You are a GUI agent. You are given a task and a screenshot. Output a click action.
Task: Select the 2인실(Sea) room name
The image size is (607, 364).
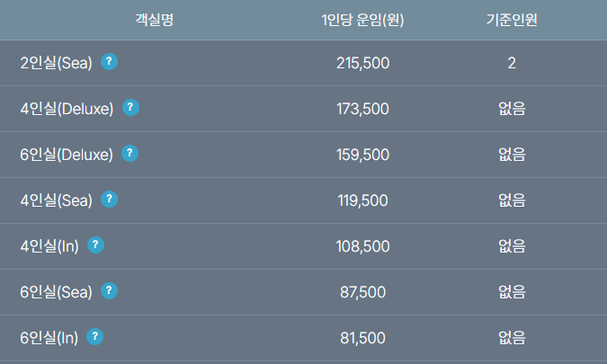point(57,63)
